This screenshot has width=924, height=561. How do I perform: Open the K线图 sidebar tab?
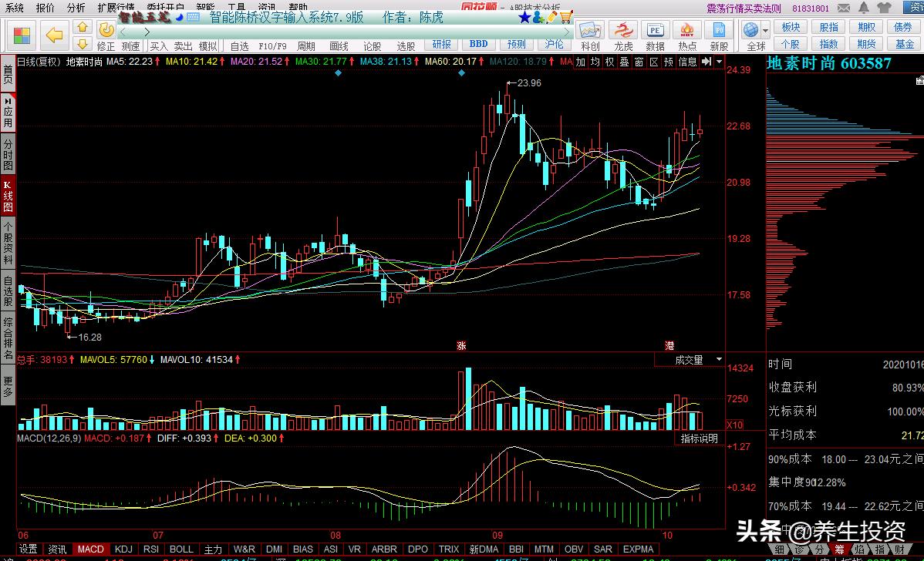point(8,196)
